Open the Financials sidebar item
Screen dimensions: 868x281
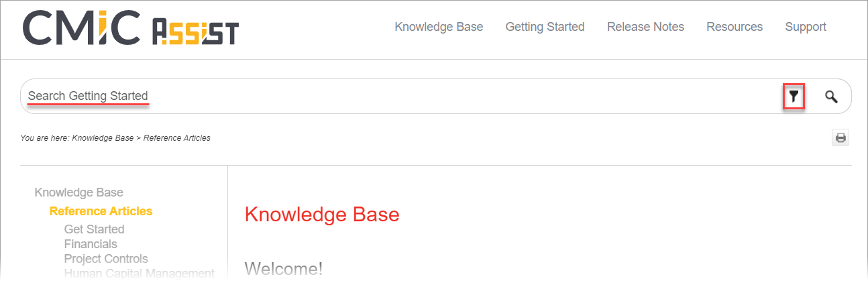click(x=91, y=244)
